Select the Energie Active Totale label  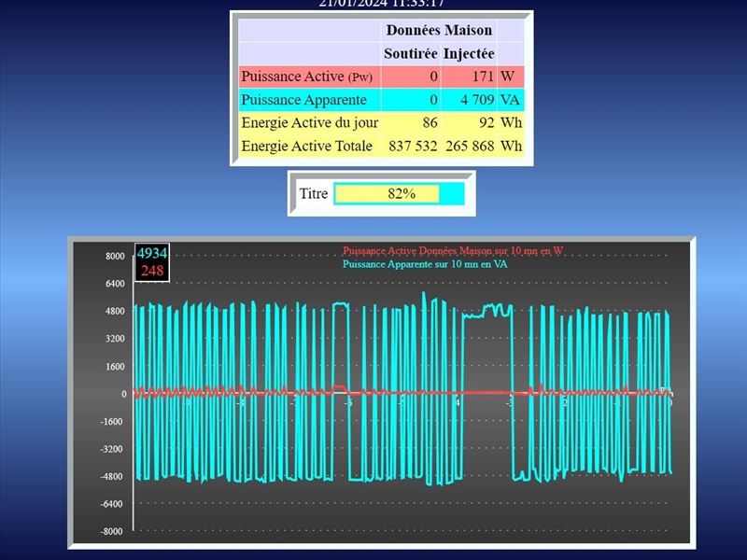[x=306, y=147]
